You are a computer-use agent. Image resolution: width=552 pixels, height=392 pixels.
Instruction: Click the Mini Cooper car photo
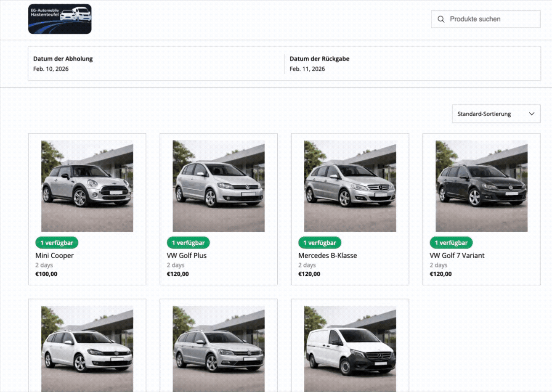coord(87,186)
